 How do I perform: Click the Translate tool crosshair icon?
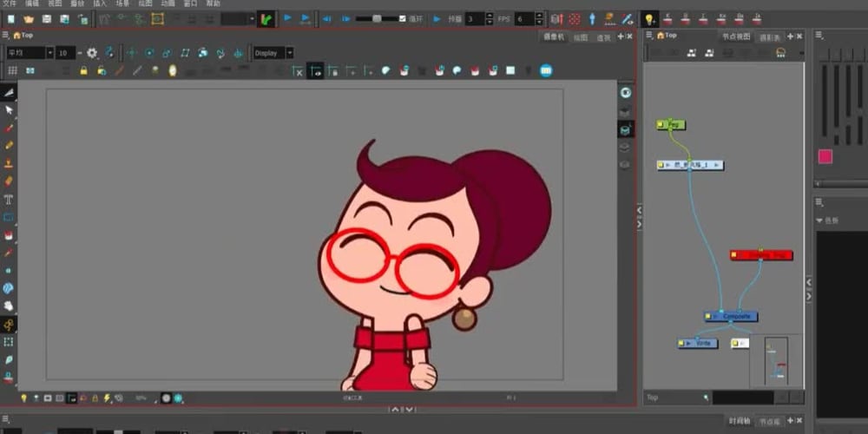(132, 53)
